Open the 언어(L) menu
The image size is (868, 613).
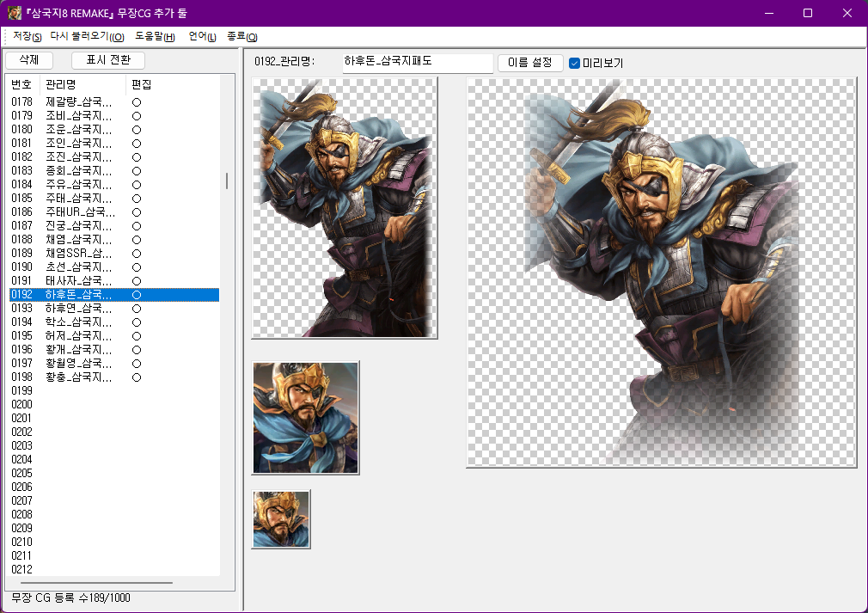[x=202, y=37]
